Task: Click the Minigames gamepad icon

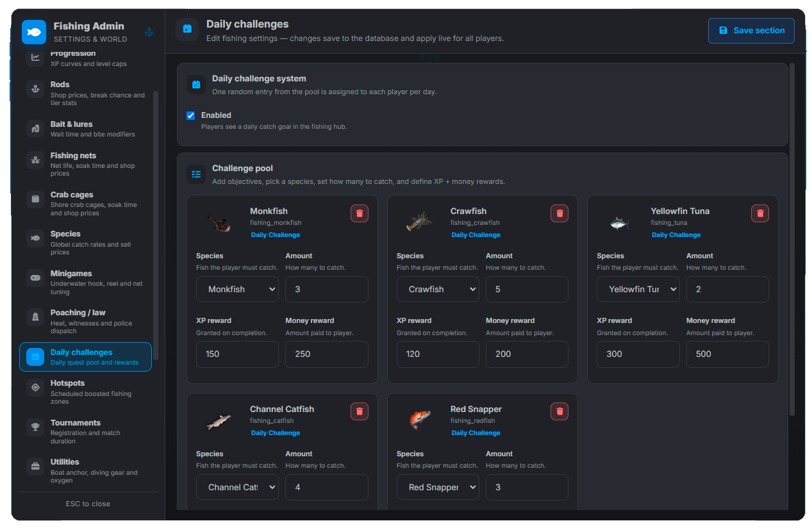Action: [36, 278]
